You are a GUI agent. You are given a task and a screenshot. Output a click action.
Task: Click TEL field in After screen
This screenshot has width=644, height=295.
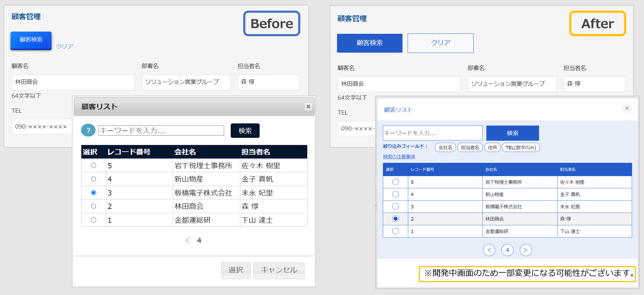pos(356,129)
